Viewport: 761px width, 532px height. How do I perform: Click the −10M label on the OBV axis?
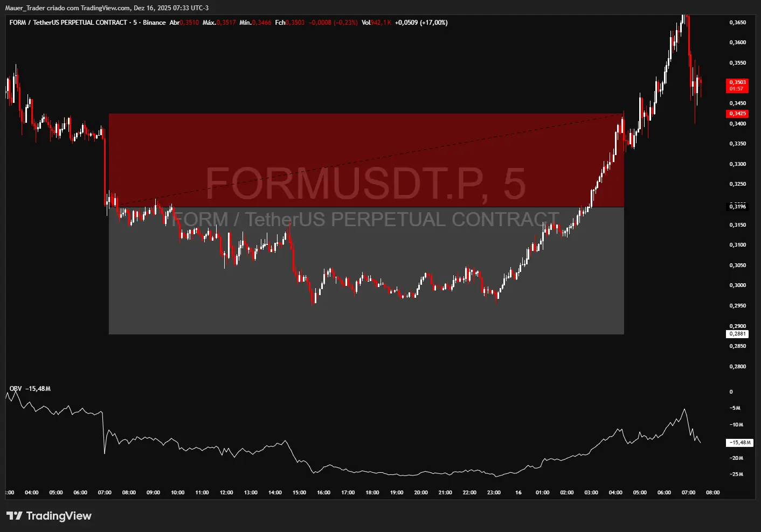point(736,425)
